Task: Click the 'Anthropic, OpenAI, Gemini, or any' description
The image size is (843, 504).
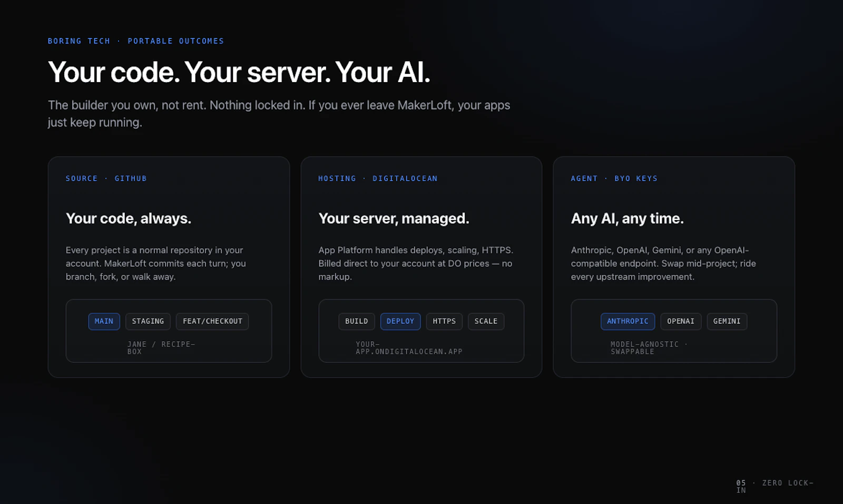Action: pyautogui.click(x=663, y=263)
